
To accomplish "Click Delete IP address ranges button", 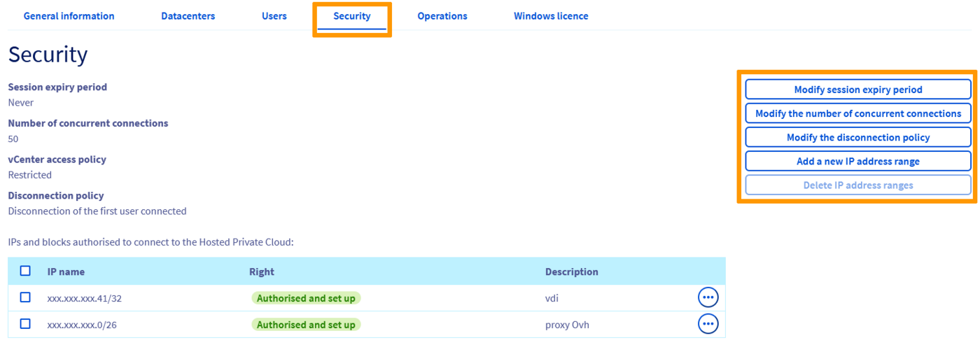I will click(857, 185).
